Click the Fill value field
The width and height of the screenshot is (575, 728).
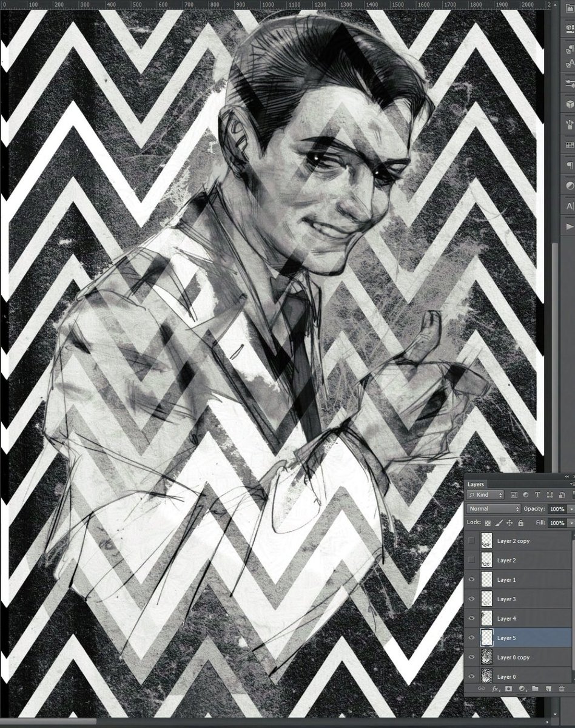click(x=557, y=522)
